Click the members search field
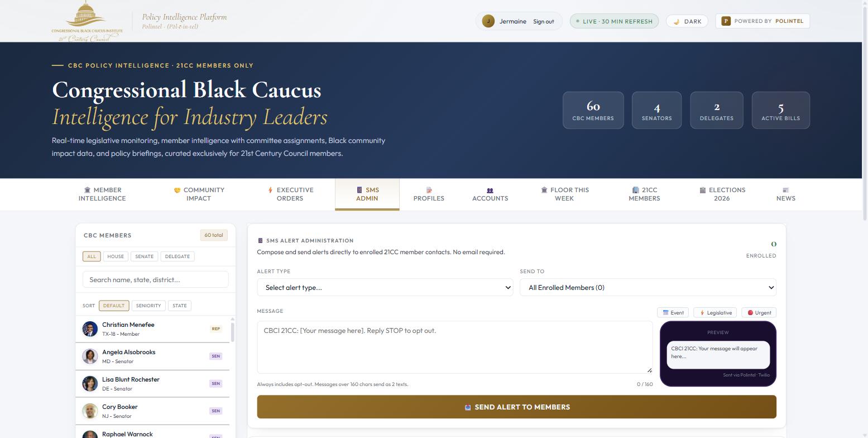This screenshot has width=868, height=438. pyautogui.click(x=156, y=279)
